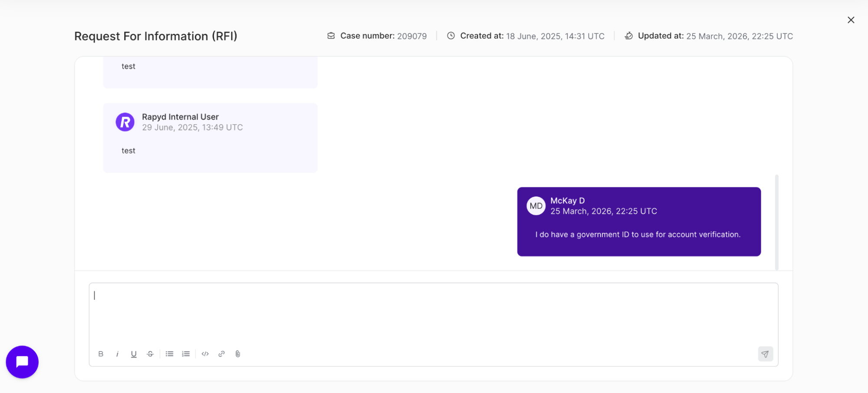Insert a hyperlink into the message
This screenshot has height=393, width=868.
[x=221, y=354]
